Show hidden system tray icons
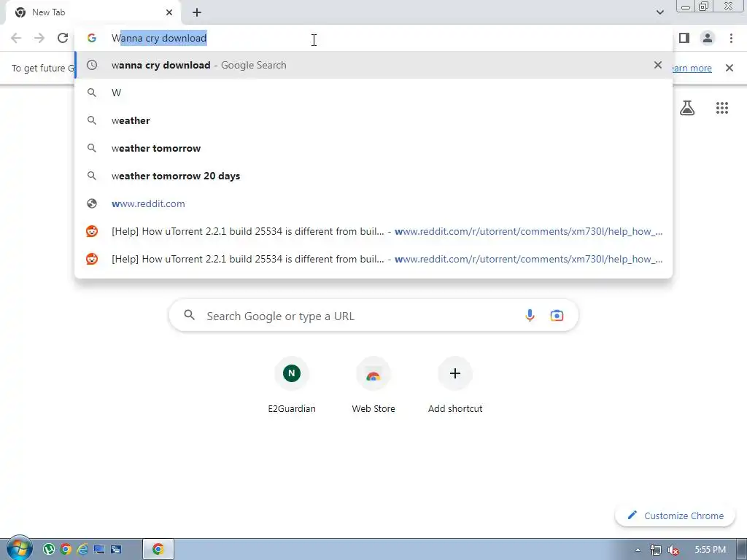 click(x=638, y=550)
